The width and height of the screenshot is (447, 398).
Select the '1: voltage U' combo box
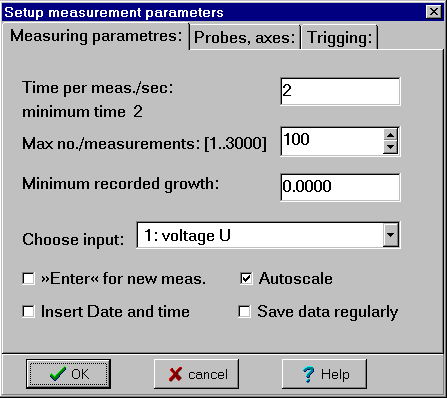pos(268,235)
